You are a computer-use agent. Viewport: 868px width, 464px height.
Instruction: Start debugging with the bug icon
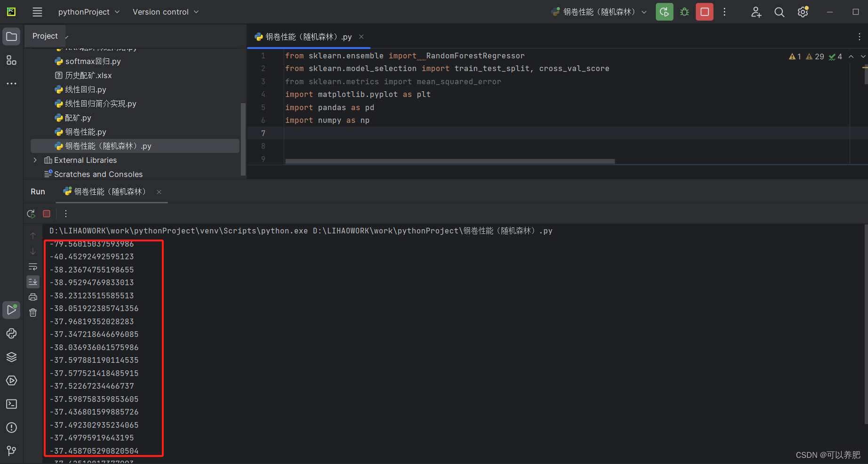coord(685,12)
